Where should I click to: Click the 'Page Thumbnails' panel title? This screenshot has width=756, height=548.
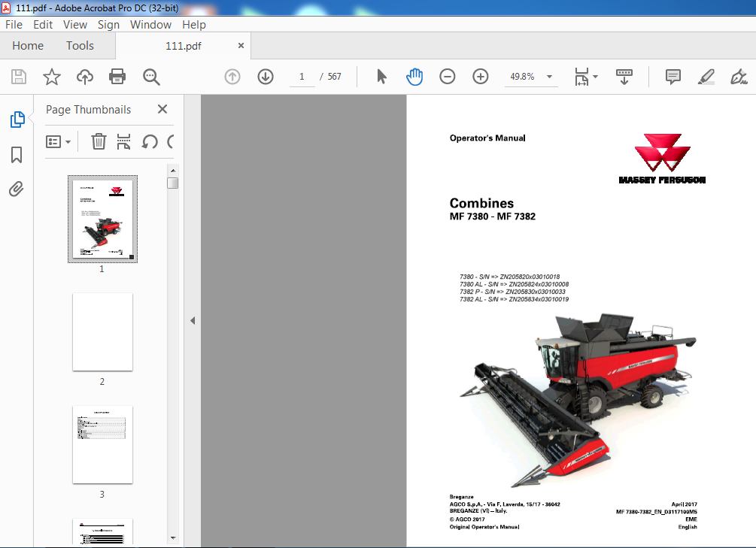click(x=88, y=110)
